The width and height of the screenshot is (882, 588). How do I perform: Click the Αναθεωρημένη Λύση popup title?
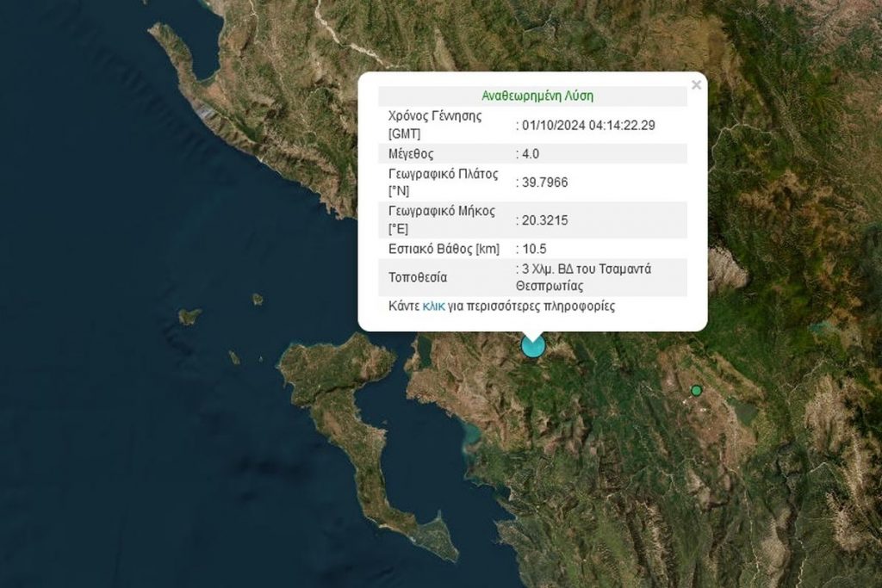pyautogui.click(x=536, y=96)
